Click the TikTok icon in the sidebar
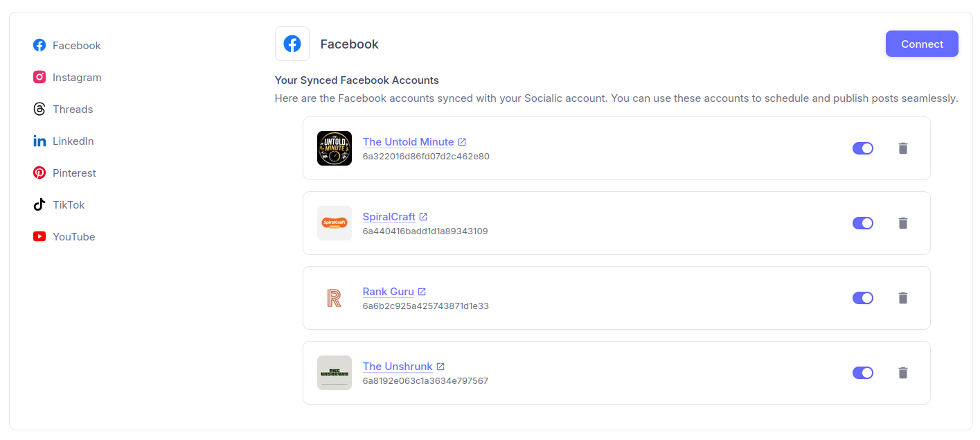 (39, 204)
